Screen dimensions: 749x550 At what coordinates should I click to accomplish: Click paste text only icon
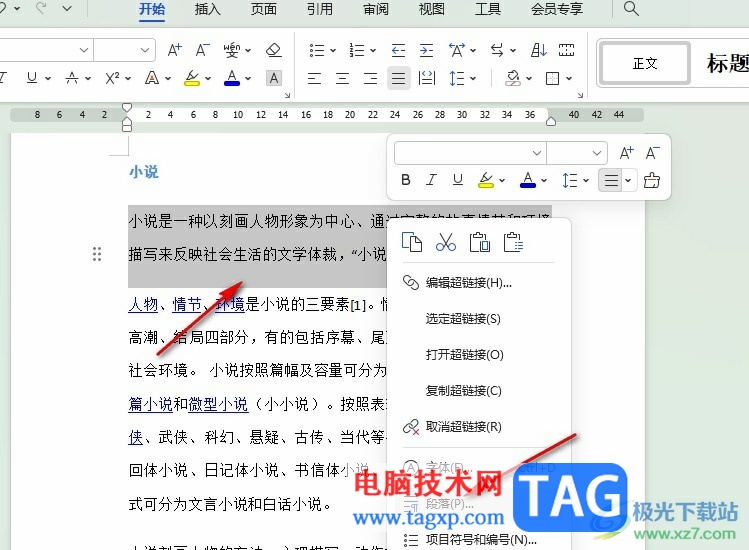tap(514, 242)
